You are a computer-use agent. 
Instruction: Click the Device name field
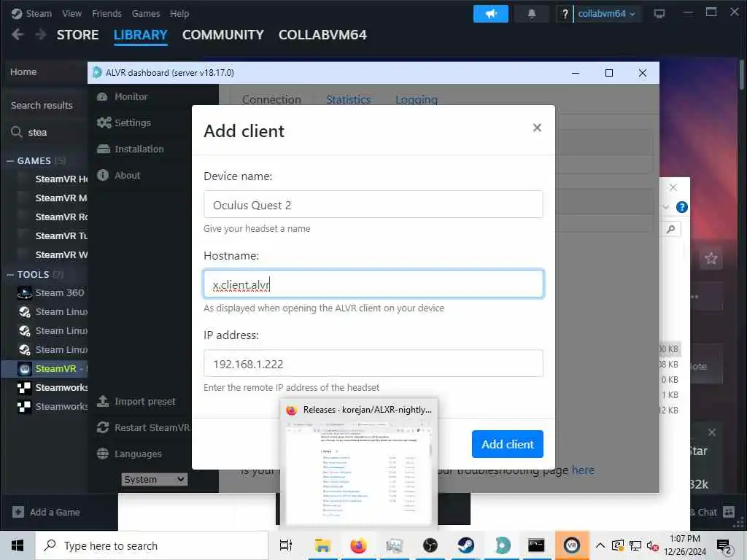pos(373,204)
